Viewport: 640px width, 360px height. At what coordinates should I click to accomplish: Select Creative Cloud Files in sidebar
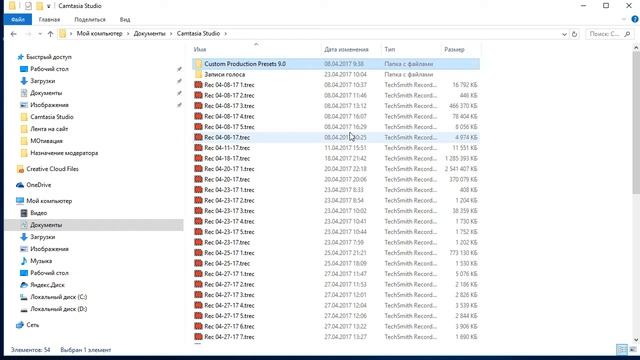tap(52, 169)
